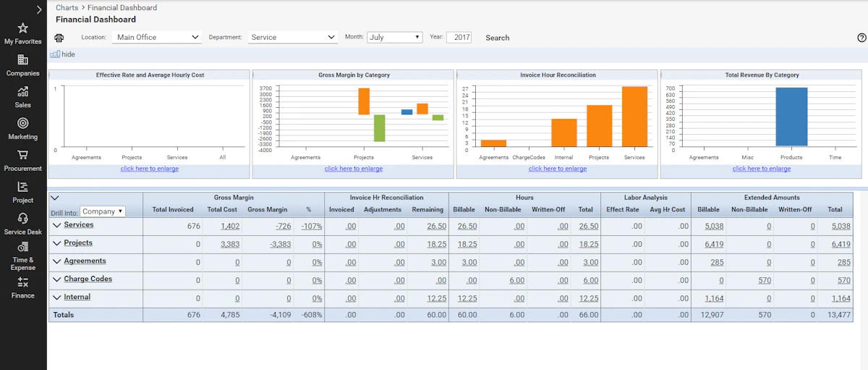Expand the Services row
This screenshot has height=370, width=868.
coord(57,225)
